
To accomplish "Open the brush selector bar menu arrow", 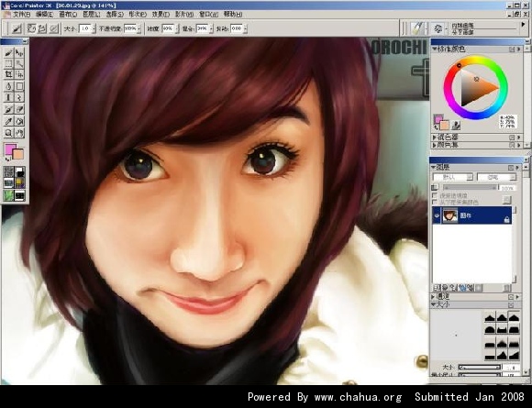I will (x=523, y=25).
